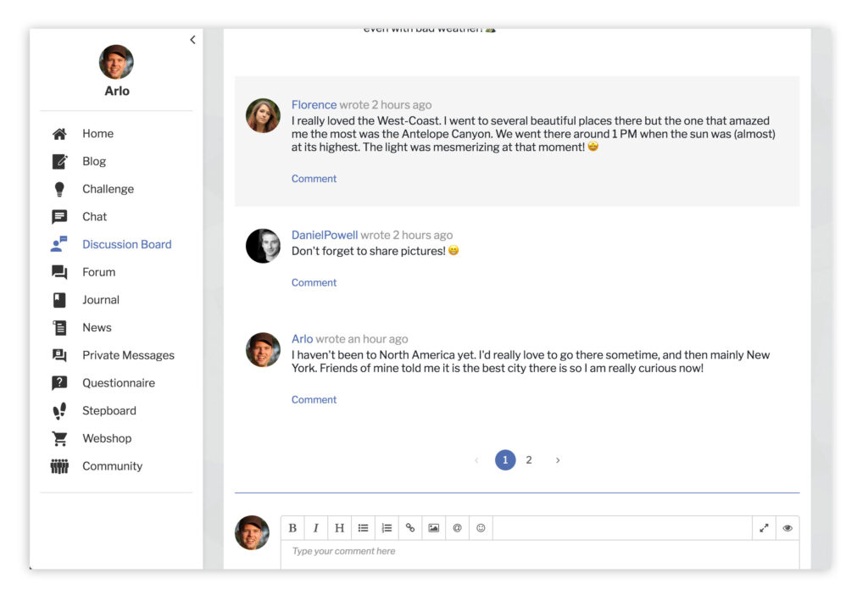Toggle comment preview eye icon
The height and width of the screenshot is (601, 868).
(787, 528)
